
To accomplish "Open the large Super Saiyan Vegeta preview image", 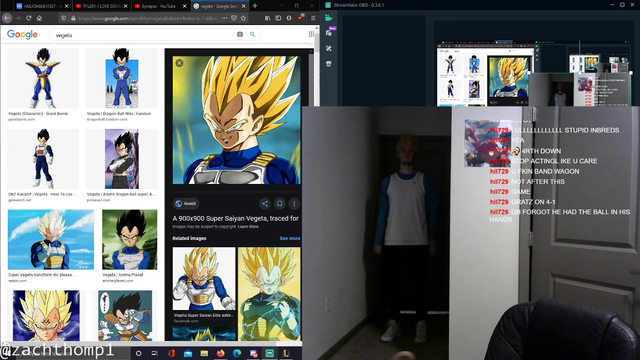I will click(x=236, y=120).
